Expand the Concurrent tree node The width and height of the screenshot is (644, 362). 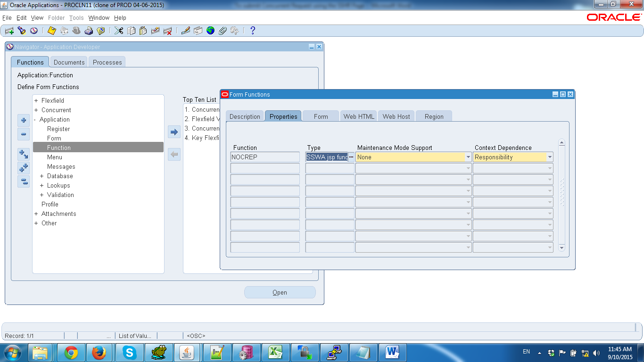click(36, 110)
